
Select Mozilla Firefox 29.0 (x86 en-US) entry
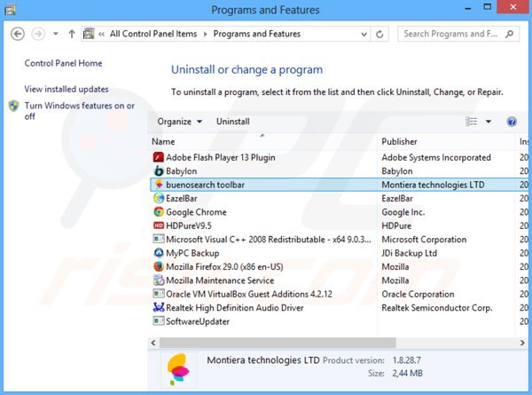(x=224, y=267)
